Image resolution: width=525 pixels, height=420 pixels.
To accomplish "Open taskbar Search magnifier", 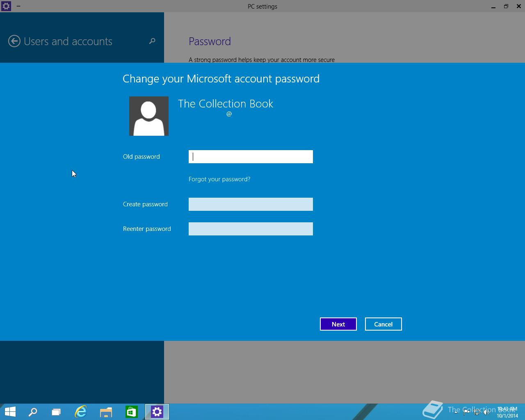I will point(33,412).
